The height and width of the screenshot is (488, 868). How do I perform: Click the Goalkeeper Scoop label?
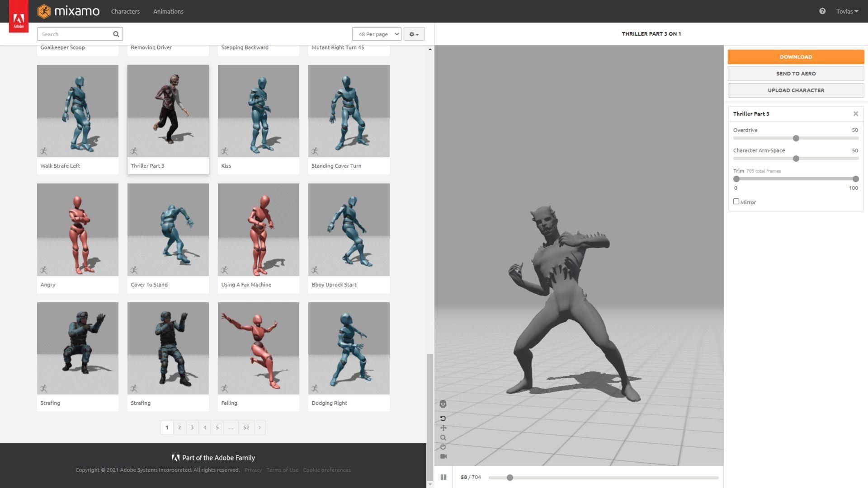coord(62,47)
